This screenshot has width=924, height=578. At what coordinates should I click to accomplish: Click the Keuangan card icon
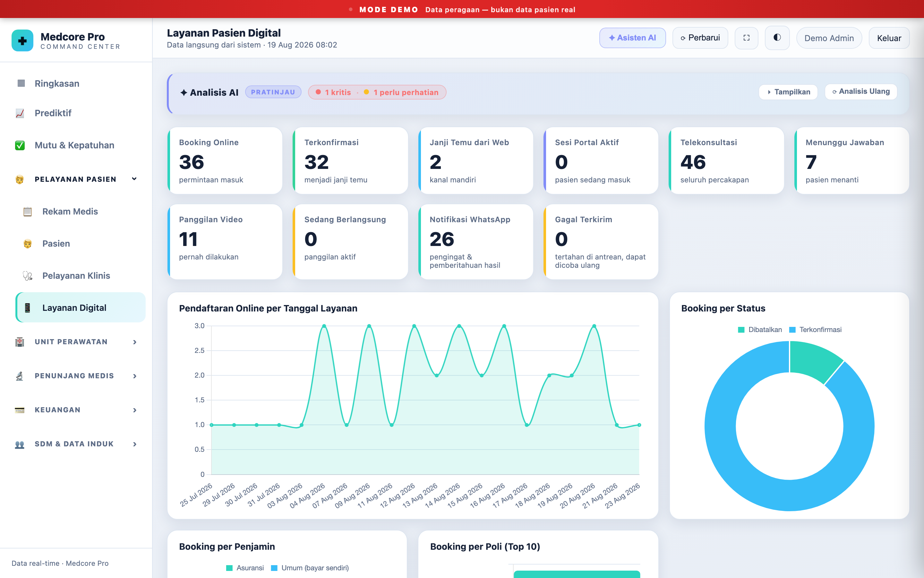click(20, 410)
